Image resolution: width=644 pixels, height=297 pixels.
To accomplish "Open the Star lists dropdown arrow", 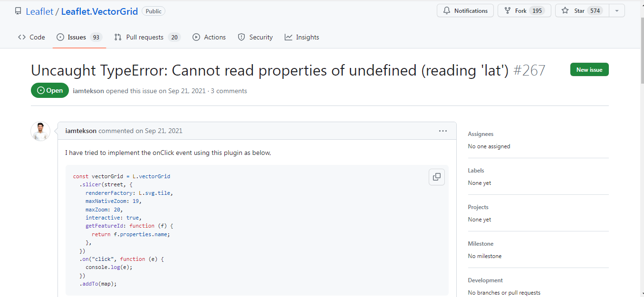I will [617, 10].
